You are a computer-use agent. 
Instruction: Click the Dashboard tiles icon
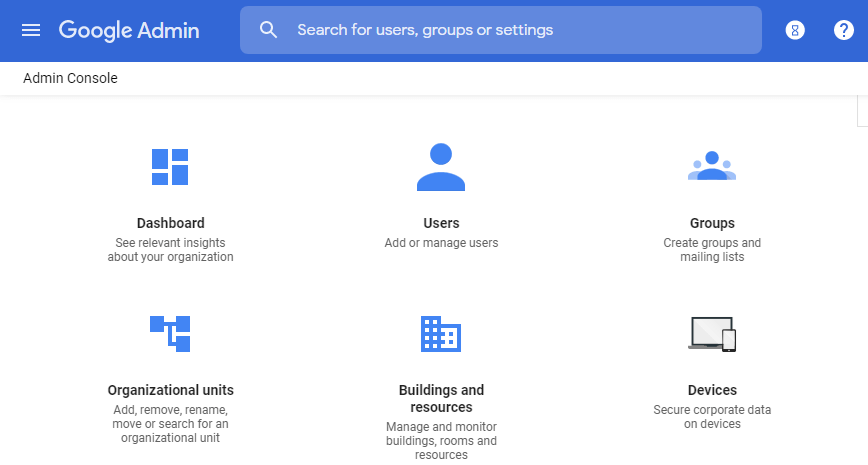pyautogui.click(x=170, y=167)
